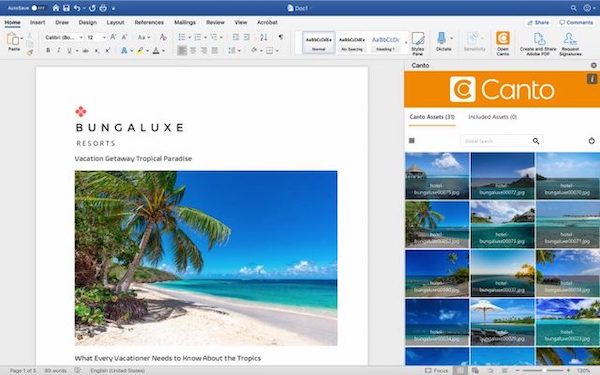The width and height of the screenshot is (600, 375).
Task: Click the bullets list icon
Action: [x=182, y=37]
